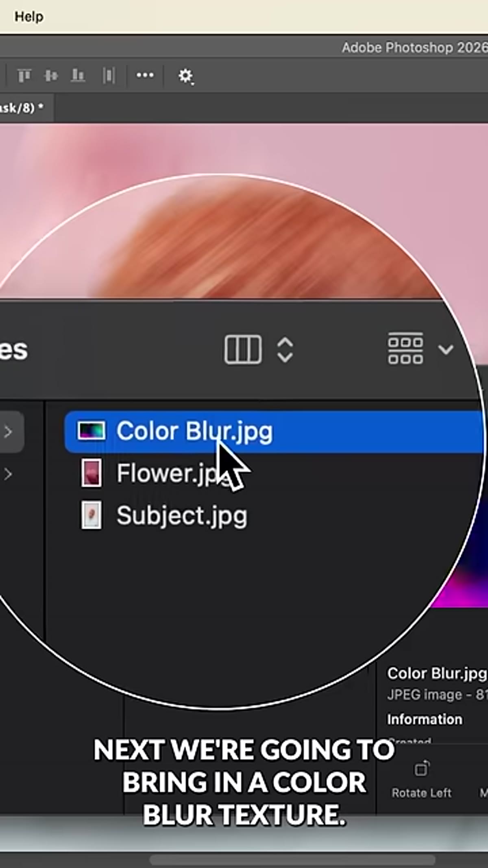Click the Flower.jpg thumbnail icon

click(x=91, y=473)
